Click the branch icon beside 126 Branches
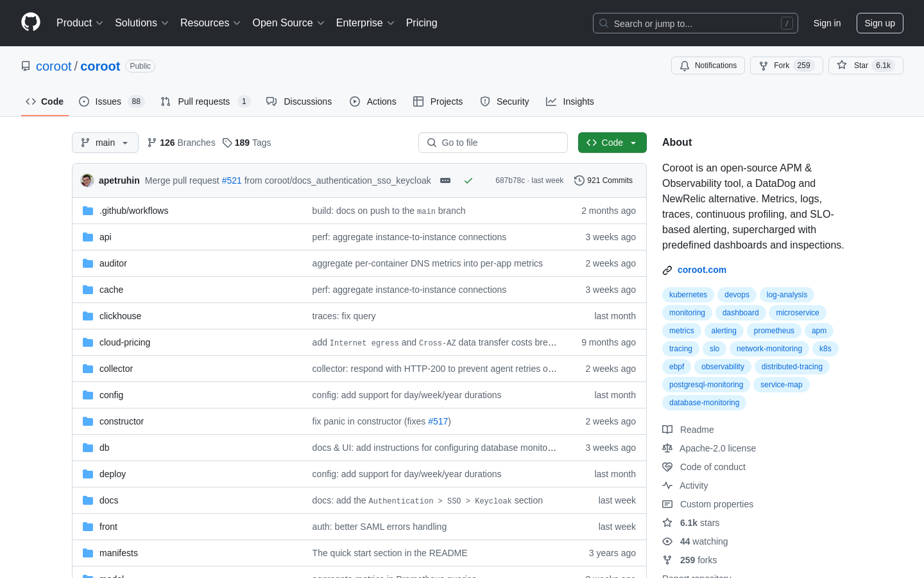The image size is (924, 578). (x=152, y=143)
